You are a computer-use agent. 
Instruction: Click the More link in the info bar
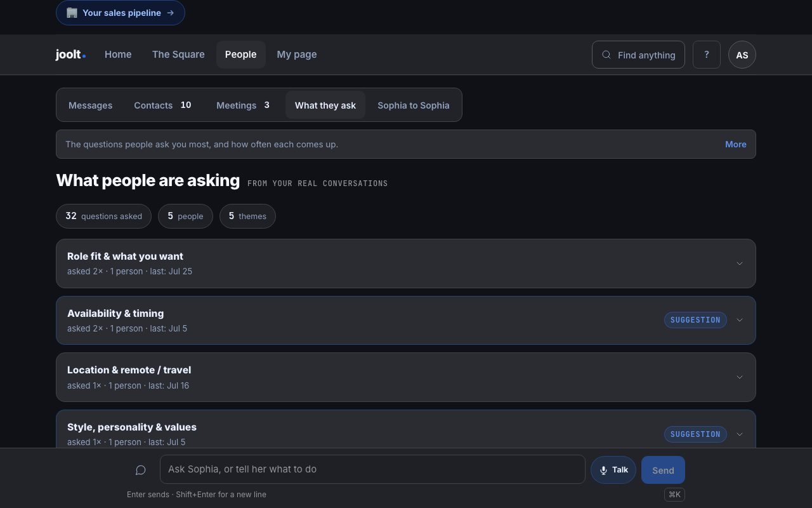pyautogui.click(x=736, y=144)
